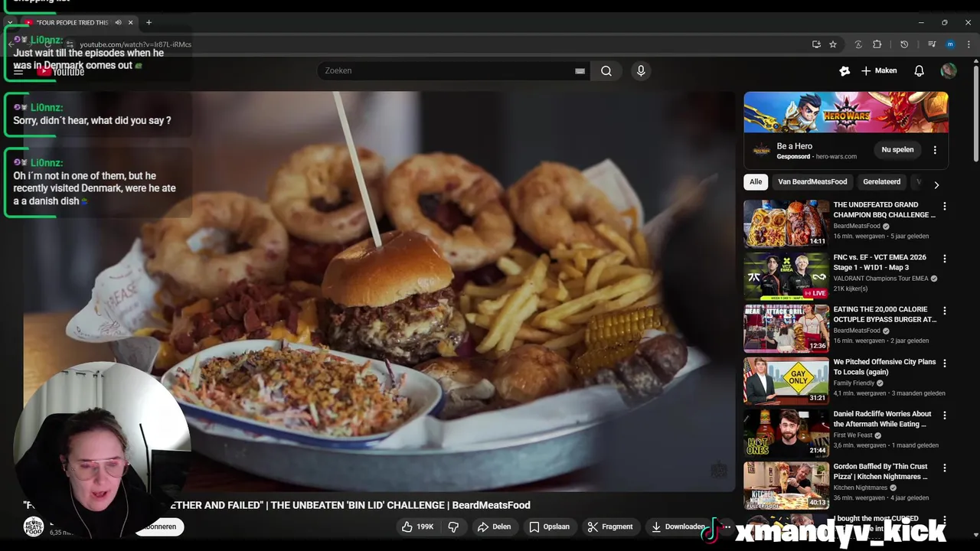Open options for Offensive City Plans video
Viewport: 980px width, 551px height.
click(x=945, y=363)
